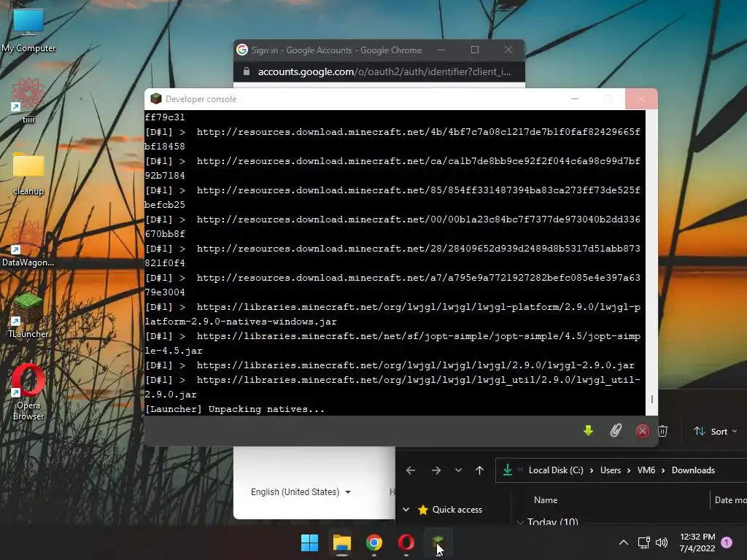747x560 pixels.
Task: Click the Developer console title bar icon
Action: (x=156, y=98)
